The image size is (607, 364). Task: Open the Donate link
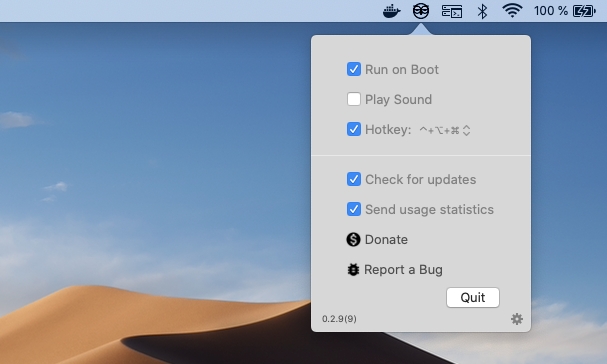pos(386,240)
